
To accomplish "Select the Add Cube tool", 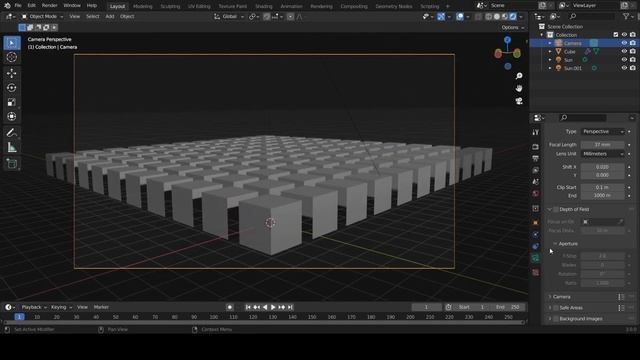I will [12, 164].
